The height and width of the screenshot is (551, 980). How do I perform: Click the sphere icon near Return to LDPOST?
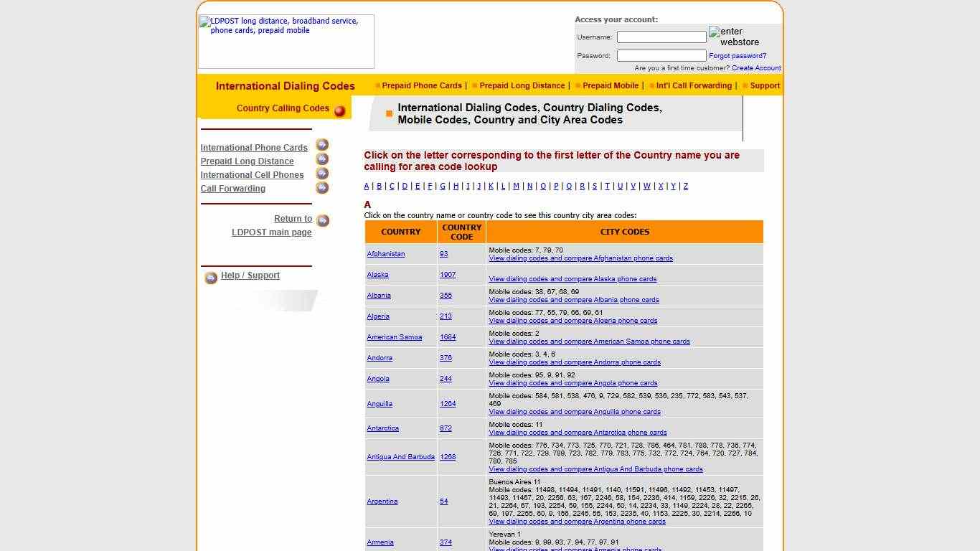pos(323,220)
